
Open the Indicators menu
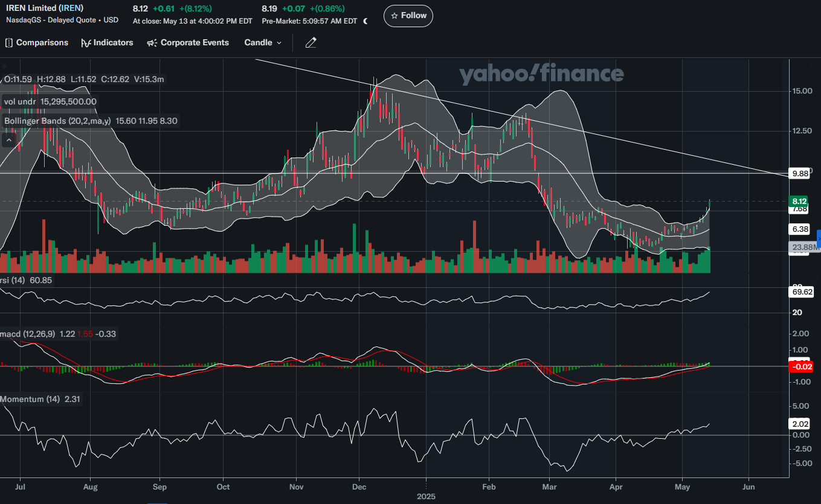coord(107,43)
